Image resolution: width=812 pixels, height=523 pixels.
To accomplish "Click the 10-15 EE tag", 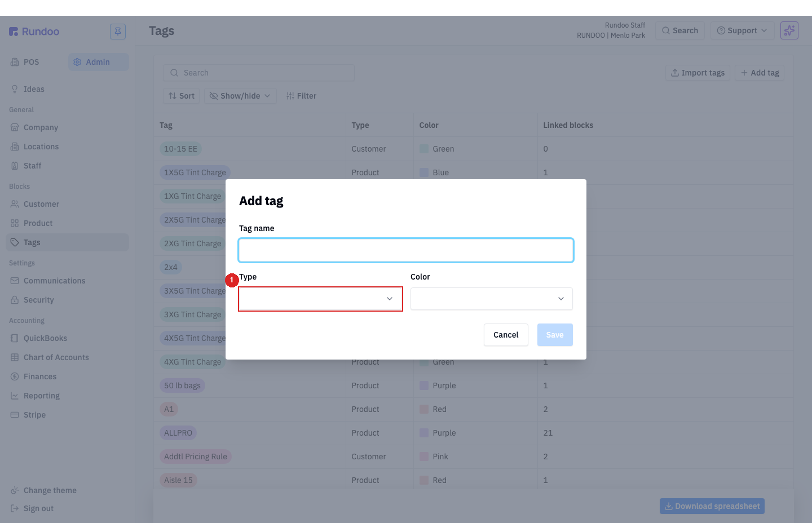I will pos(180,149).
